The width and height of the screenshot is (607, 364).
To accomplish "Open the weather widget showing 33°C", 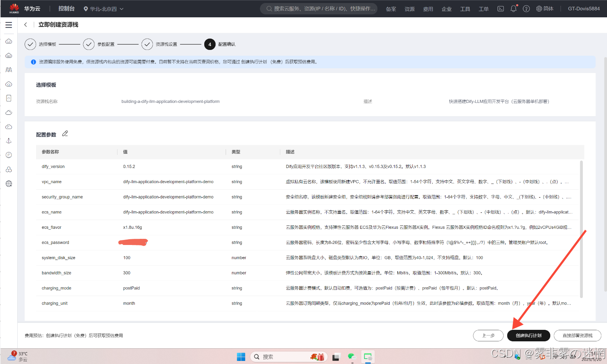I will pos(18,356).
